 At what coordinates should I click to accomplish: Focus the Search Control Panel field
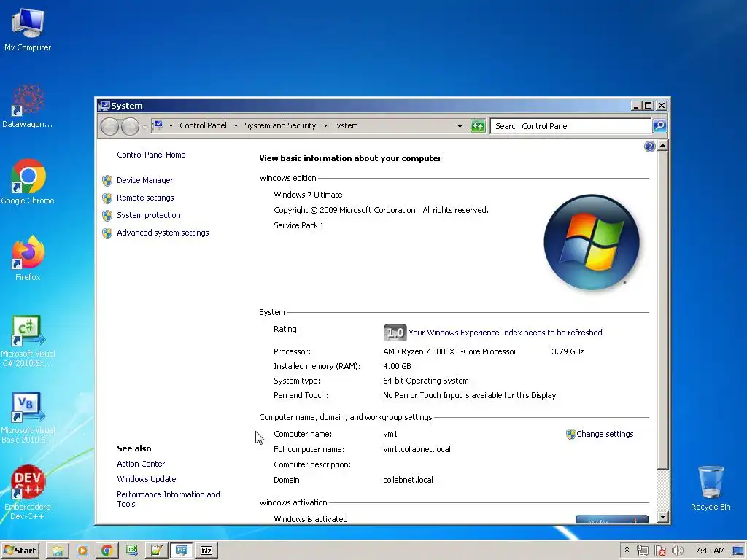570,126
